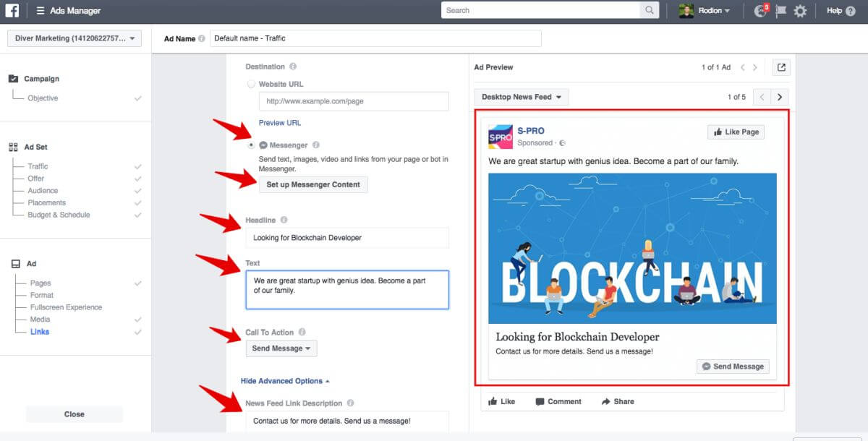Click the Facebook logo icon
Screen dimensions: 868x441
[12, 11]
